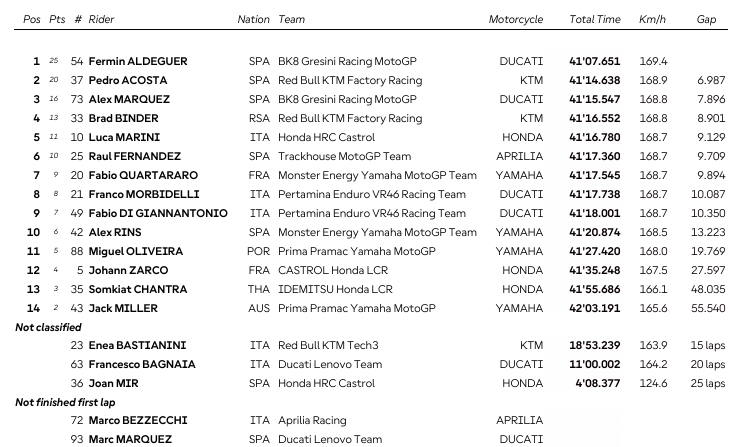Select rider Pedro ACOSTA
Viewport: 737px width, 447px height.
tap(127, 80)
